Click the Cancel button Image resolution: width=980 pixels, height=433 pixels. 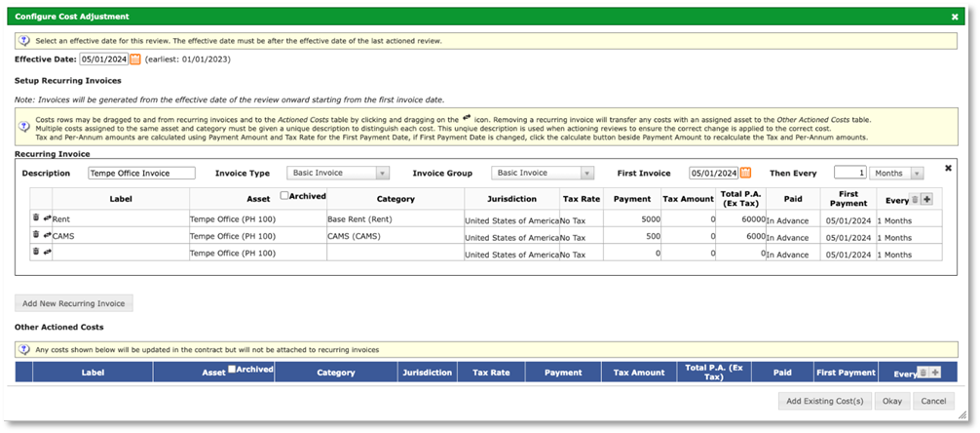(x=934, y=401)
